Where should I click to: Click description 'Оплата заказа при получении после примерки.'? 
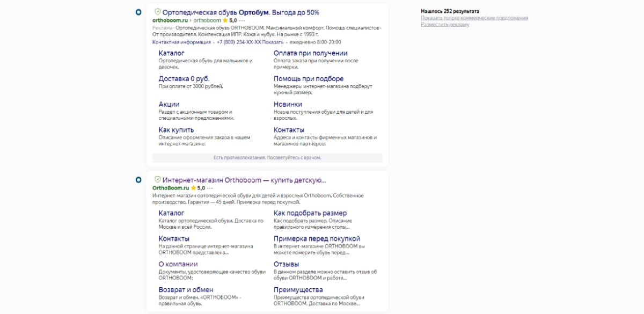point(316,64)
